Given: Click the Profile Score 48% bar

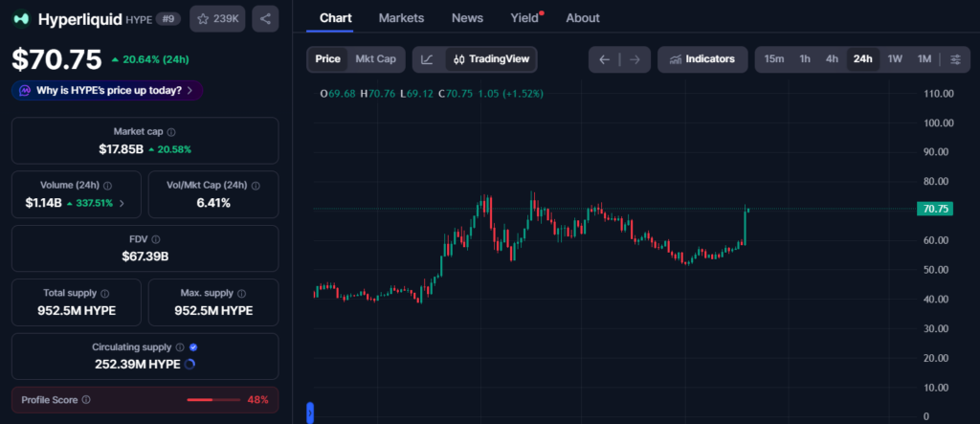Looking at the screenshot, I should (213, 400).
